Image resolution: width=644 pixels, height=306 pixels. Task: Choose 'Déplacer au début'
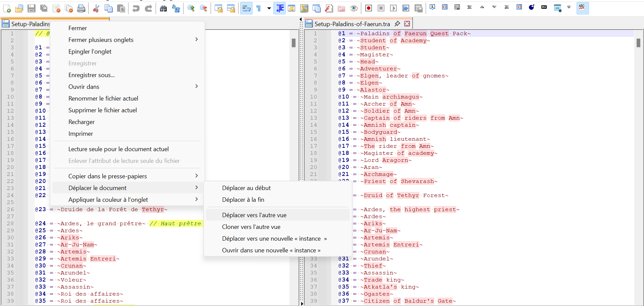278,188
